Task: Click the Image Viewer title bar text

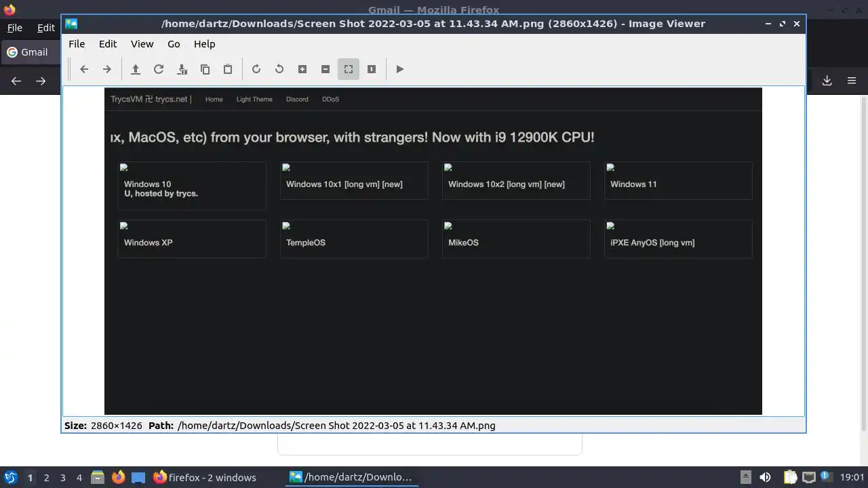Action: (433, 24)
